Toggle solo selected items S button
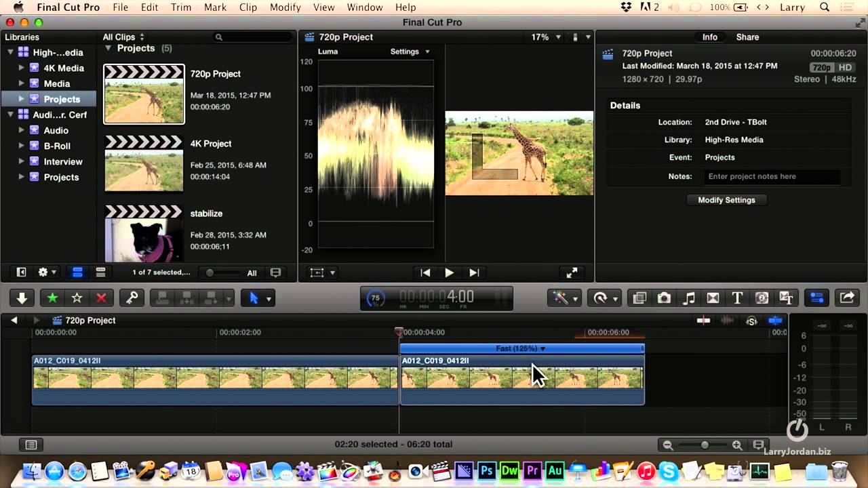868x488 pixels. coord(751,321)
